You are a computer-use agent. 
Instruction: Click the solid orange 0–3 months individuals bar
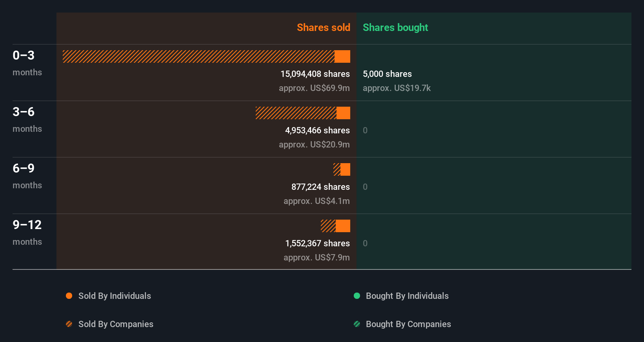(342, 56)
